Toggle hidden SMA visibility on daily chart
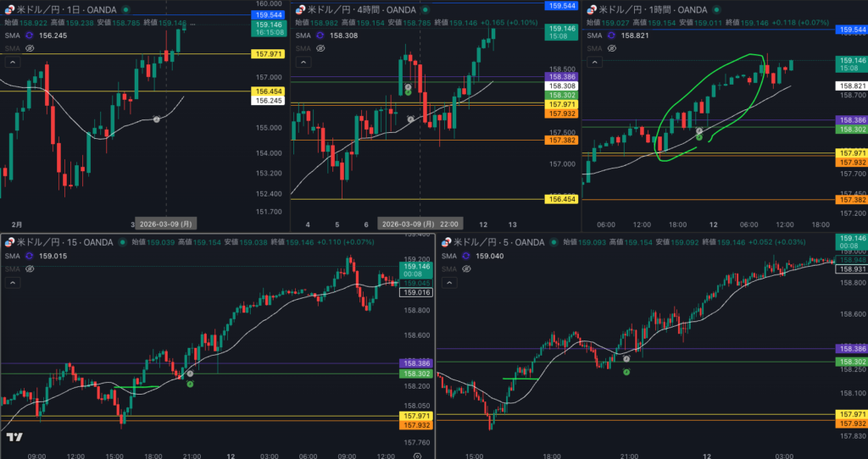Image resolution: width=868 pixels, height=459 pixels. click(30, 49)
